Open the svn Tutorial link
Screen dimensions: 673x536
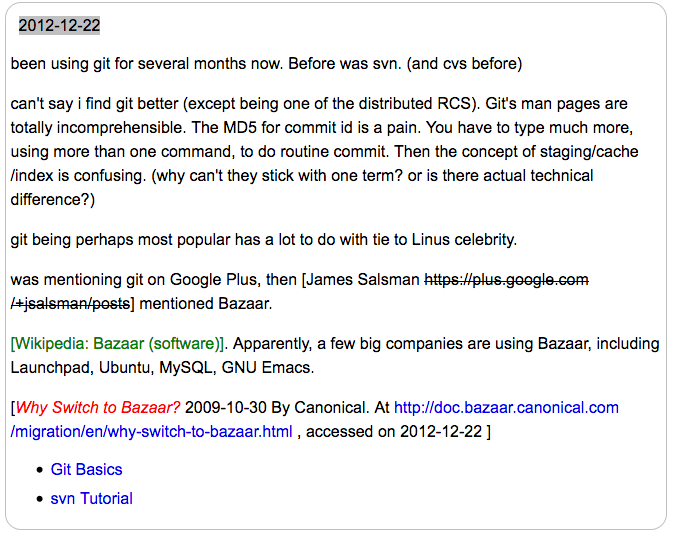coord(91,499)
